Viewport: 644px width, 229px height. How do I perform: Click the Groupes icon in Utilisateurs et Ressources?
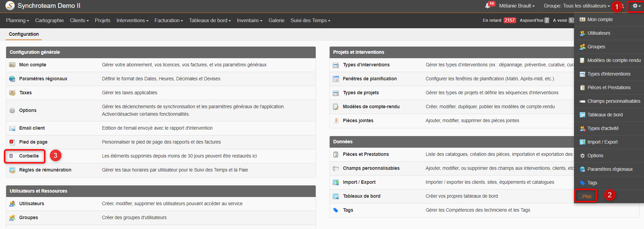tap(12, 217)
